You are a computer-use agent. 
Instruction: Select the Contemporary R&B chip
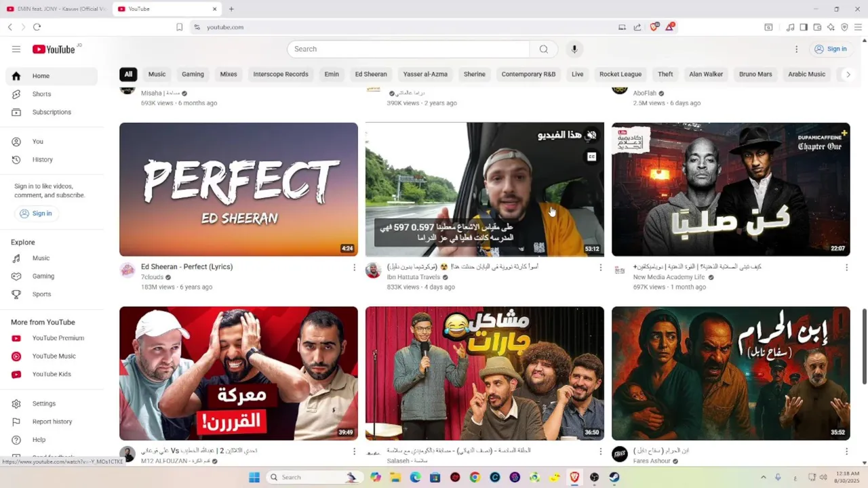pos(528,75)
